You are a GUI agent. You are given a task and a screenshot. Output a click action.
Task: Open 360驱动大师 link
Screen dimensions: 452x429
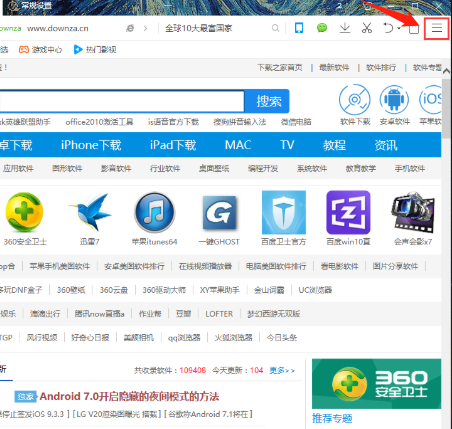[164, 290]
